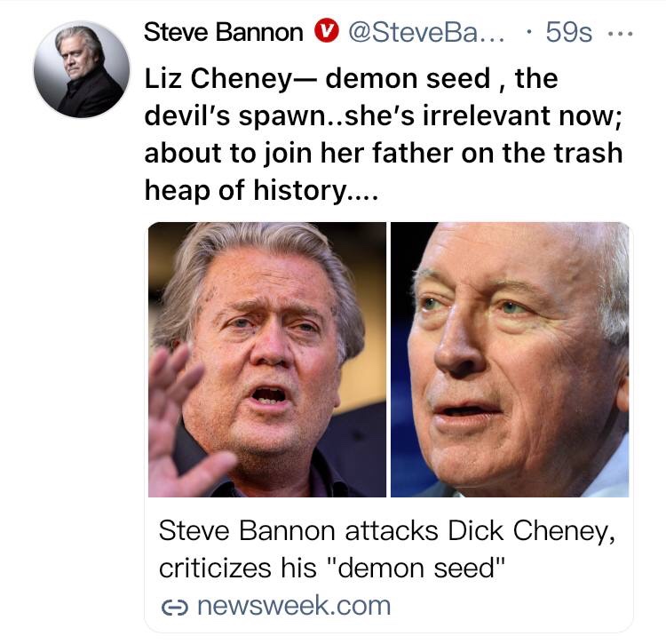This screenshot has height=644, width=666.
Task: Tap the tweet line "heap of history...."
Action: 261,190
